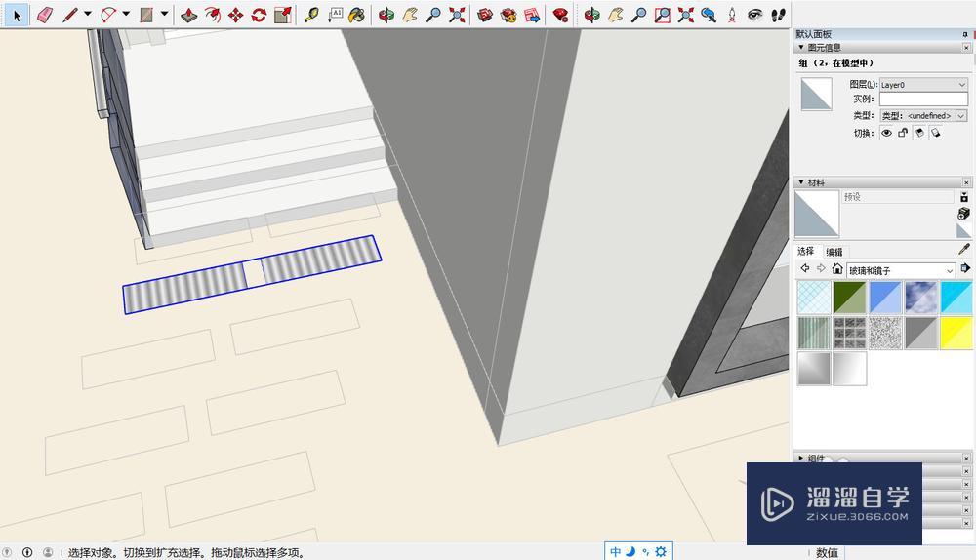Activate the Look Around eye tool
The image size is (976, 560).
[755, 15]
